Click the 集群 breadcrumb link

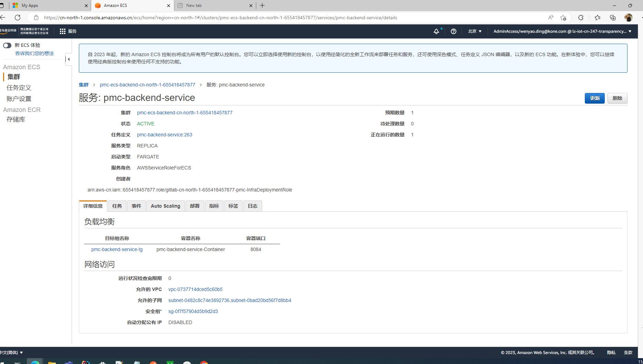tap(84, 85)
